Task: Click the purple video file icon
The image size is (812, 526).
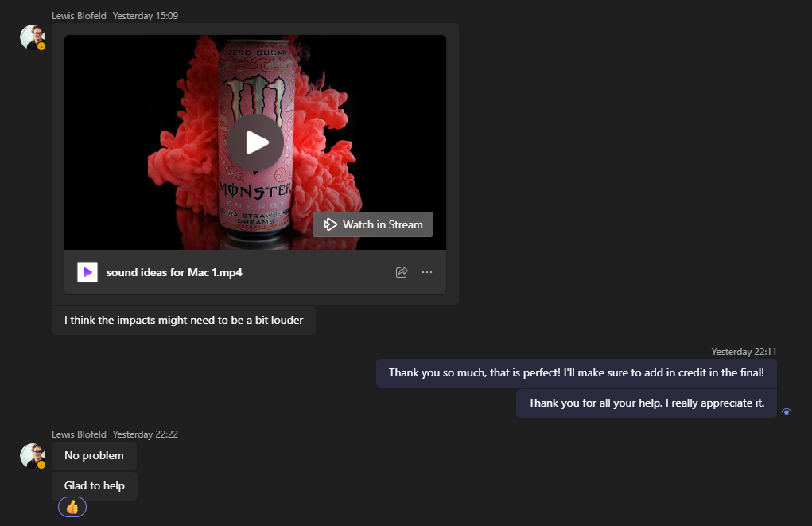Action: 87,272
